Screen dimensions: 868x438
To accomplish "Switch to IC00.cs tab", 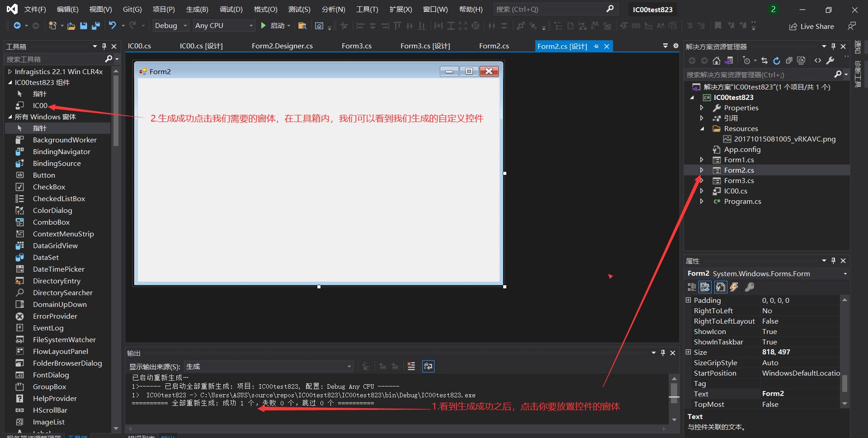I will tap(139, 46).
